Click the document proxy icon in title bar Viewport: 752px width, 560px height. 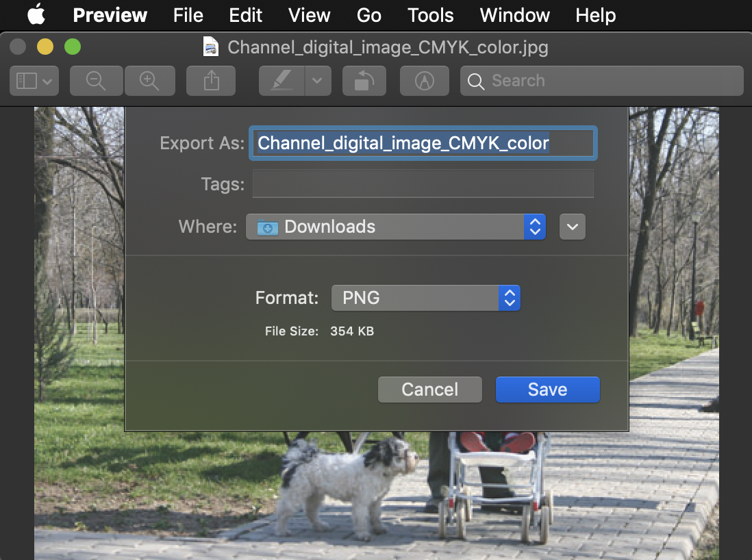[211, 47]
